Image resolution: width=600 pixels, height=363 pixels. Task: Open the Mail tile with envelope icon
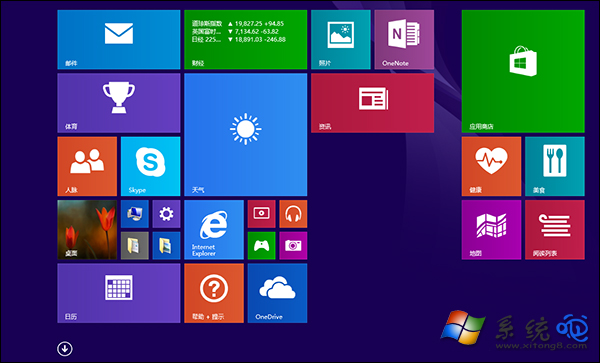click(119, 39)
